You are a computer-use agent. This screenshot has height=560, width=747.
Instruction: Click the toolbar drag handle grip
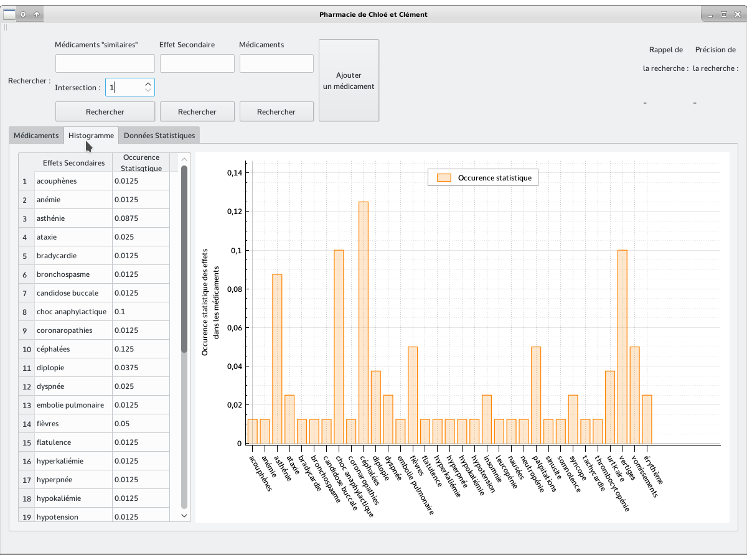coord(6,27)
